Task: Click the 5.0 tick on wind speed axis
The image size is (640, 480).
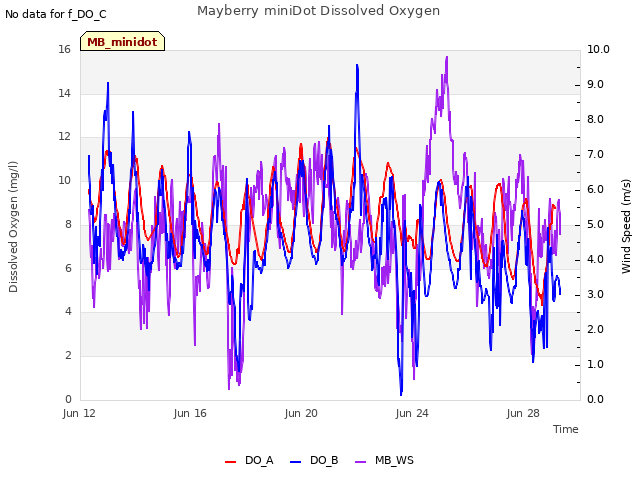Action: pos(595,224)
